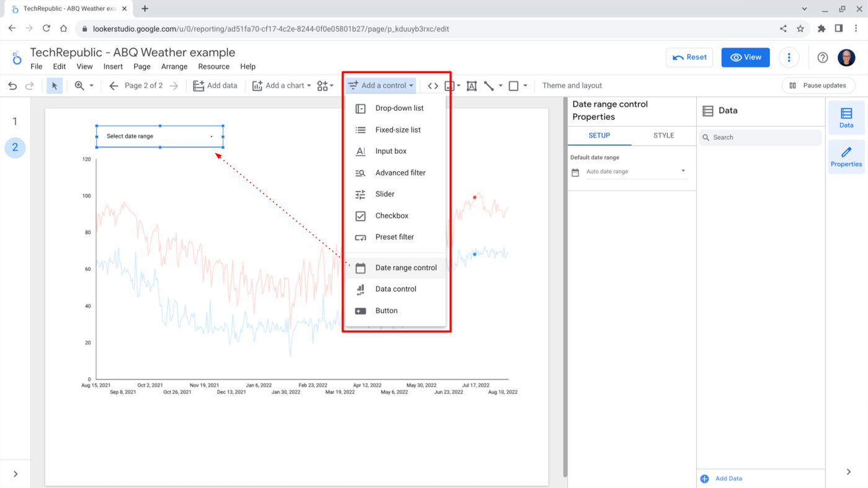Open the Arrange menu
Image resolution: width=868 pixels, height=488 pixels.
pos(174,66)
